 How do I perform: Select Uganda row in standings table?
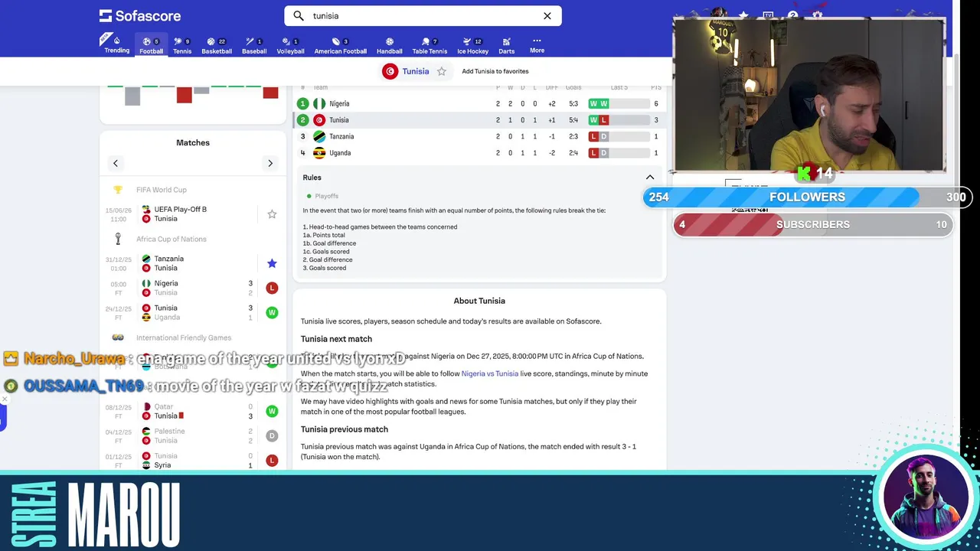click(479, 153)
